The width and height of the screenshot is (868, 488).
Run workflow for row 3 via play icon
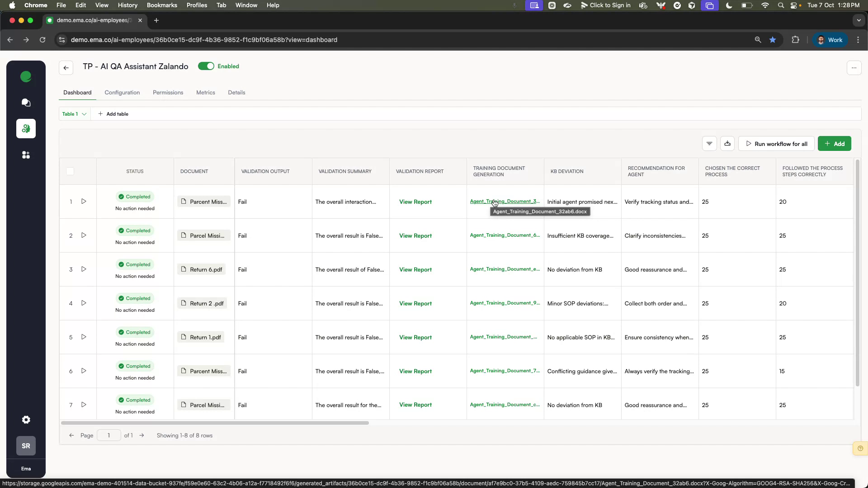[84, 269]
